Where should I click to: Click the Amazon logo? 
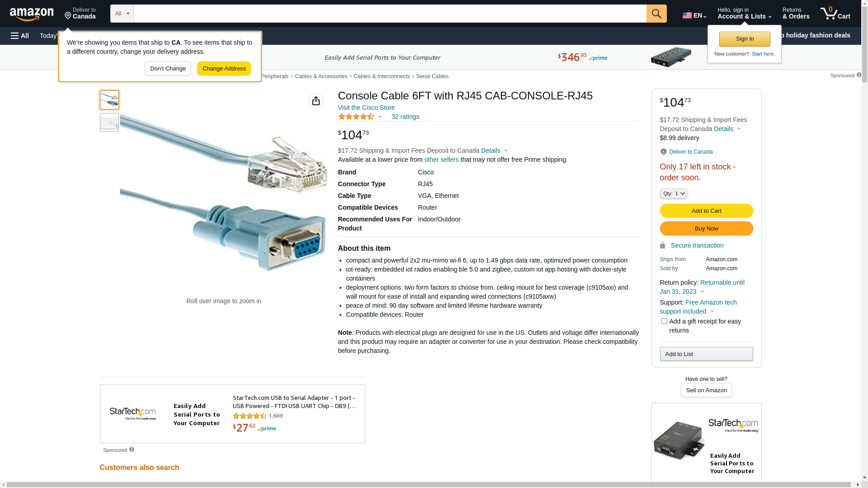32,14
